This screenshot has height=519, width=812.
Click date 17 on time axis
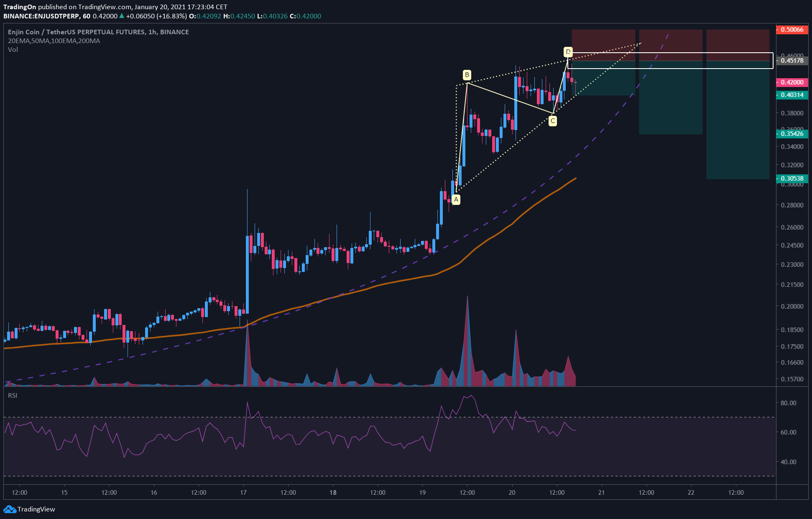pos(243,492)
